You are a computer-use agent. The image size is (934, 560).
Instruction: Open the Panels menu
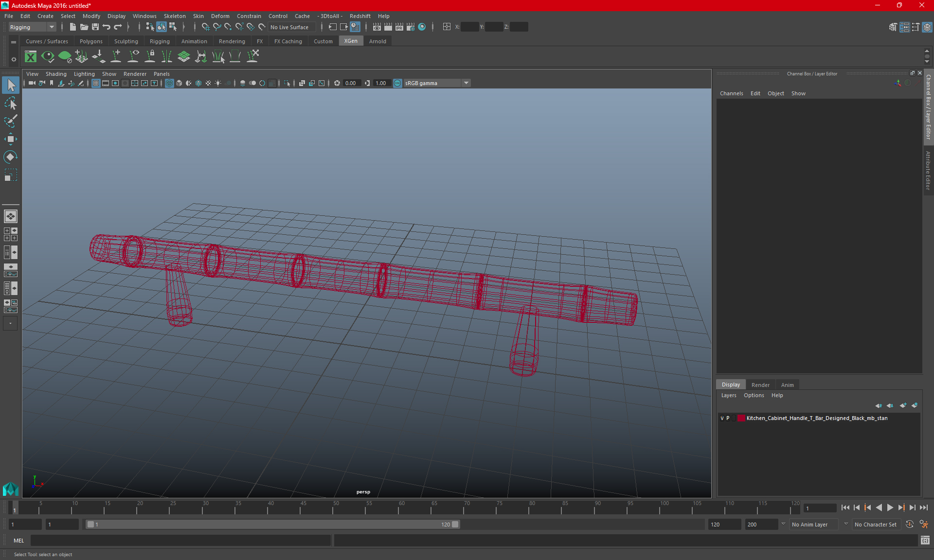tap(161, 73)
